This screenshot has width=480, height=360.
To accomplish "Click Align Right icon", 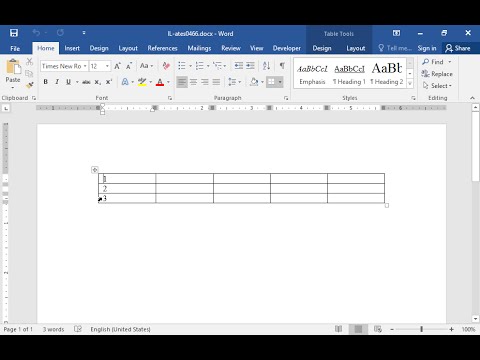I will (x=205, y=82).
